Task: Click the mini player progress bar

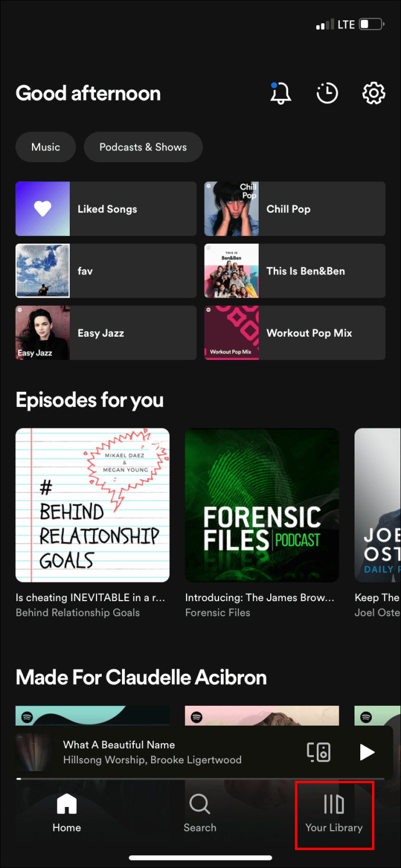Action: click(200, 778)
